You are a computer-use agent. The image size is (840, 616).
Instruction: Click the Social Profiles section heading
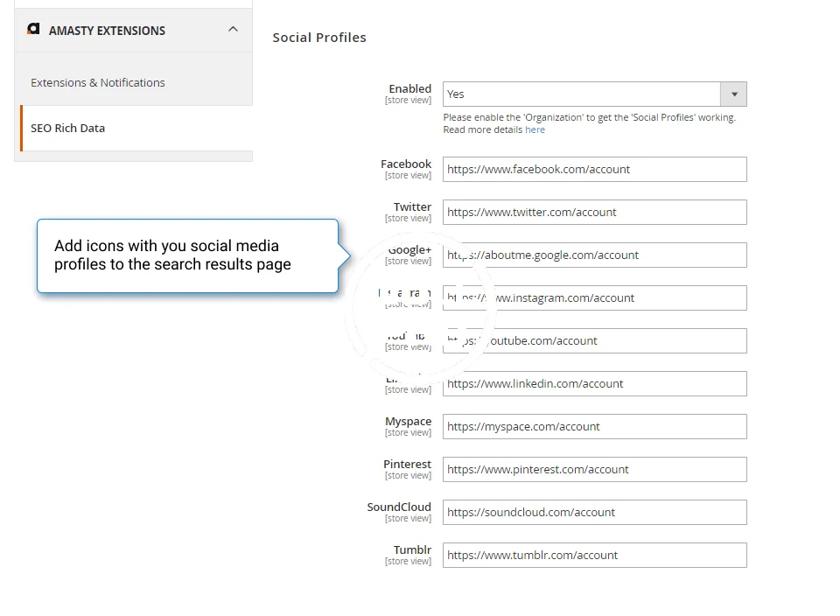(319, 38)
